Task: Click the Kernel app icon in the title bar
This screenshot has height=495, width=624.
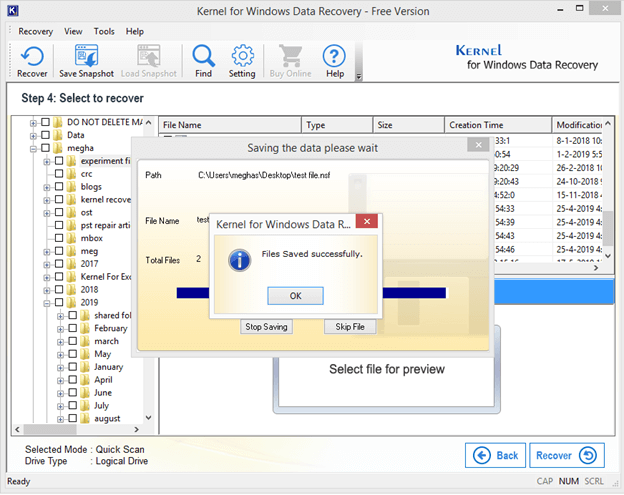Action: pyautogui.click(x=12, y=11)
